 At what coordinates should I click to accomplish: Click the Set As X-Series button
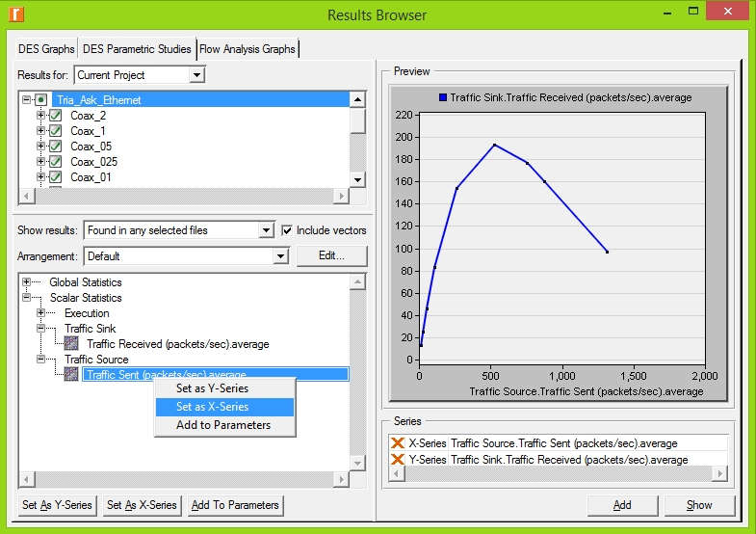142,505
